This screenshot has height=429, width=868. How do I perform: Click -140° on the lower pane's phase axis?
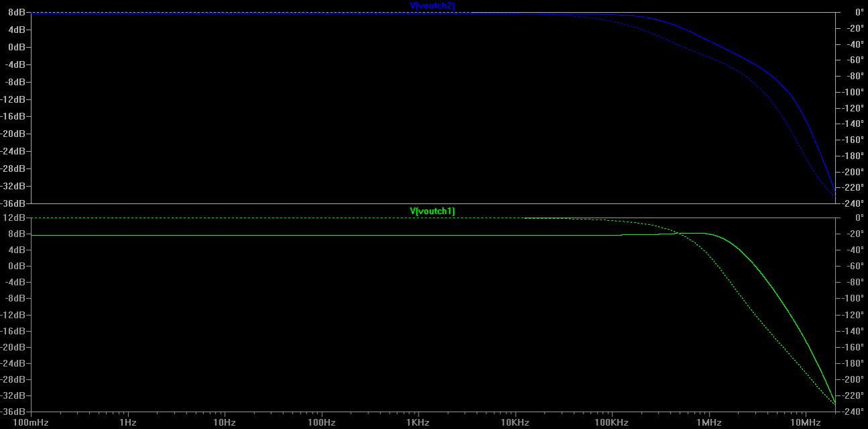[x=853, y=331]
